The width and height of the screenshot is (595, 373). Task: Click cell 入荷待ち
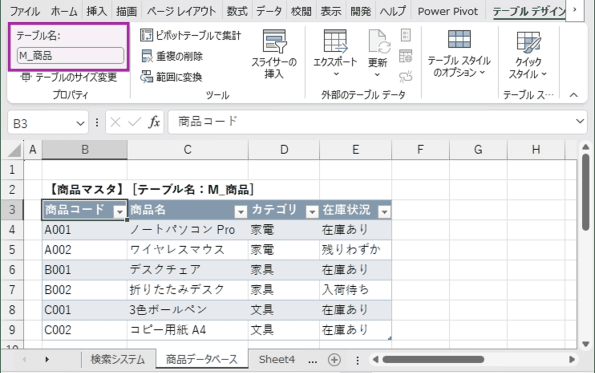pos(355,290)
